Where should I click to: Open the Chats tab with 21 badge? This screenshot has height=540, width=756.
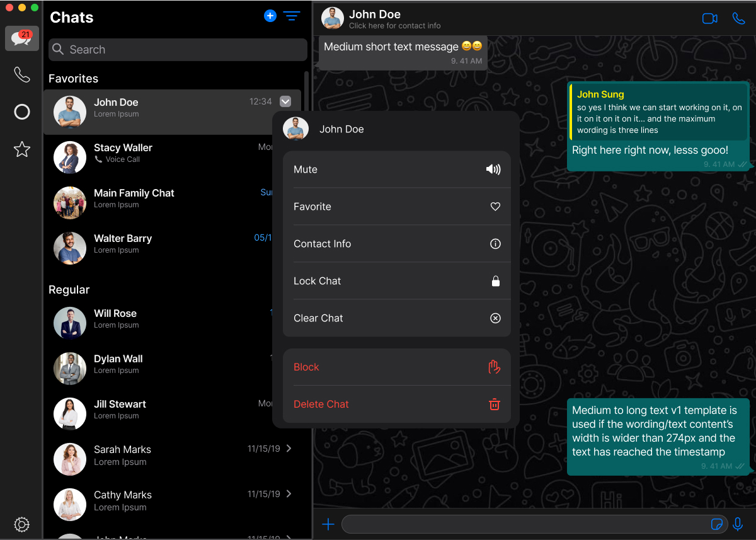(x=22, y=38)
